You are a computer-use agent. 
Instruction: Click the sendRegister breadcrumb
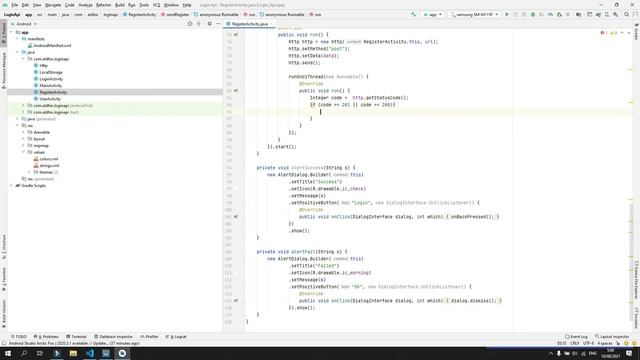(x=175, y=14)
